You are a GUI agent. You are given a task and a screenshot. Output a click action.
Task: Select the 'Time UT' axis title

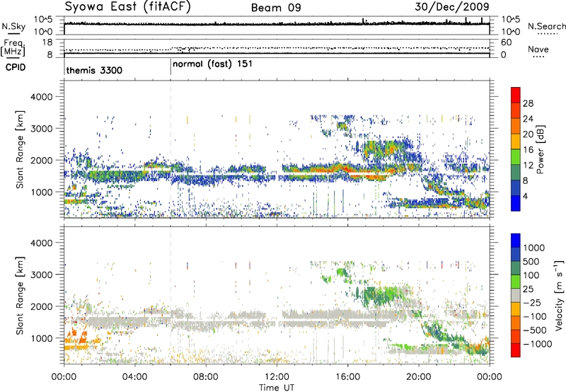click(277, 388)
